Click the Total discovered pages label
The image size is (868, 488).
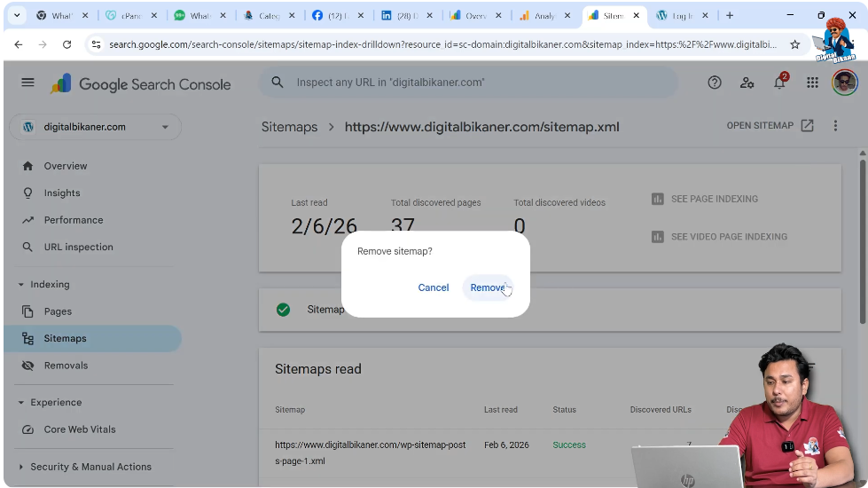click(x=435, y=202)
